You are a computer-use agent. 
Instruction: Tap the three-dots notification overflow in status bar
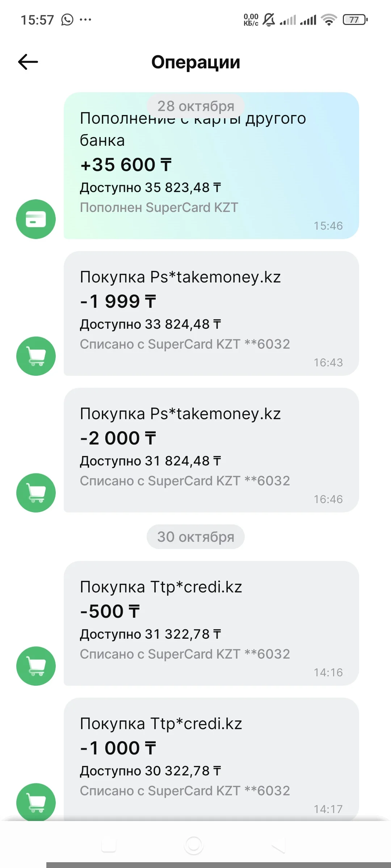point(85,20)
